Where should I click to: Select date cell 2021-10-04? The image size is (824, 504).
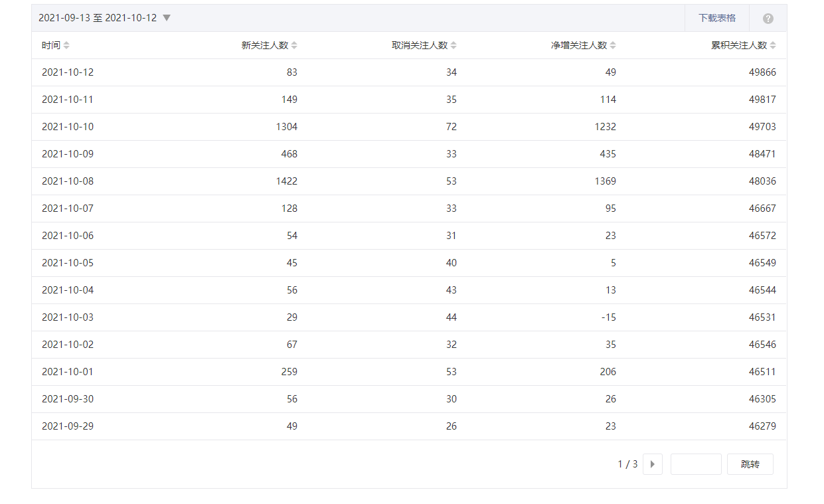click(68, 290)
